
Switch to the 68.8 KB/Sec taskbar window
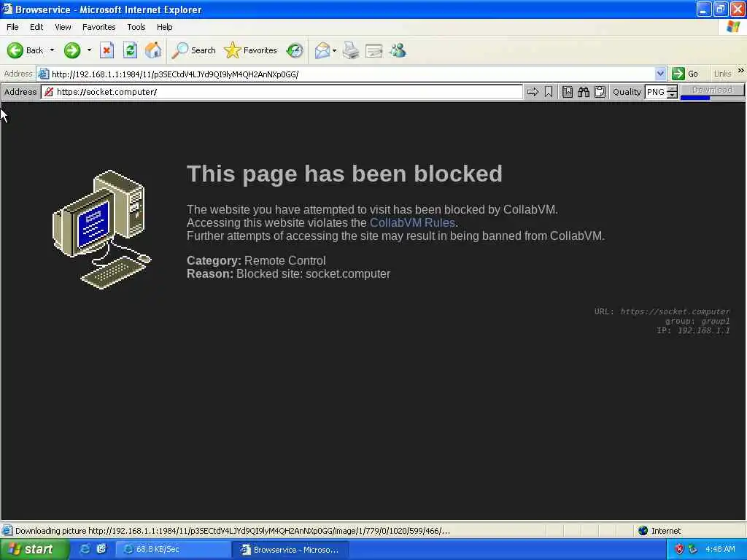[172, 549]
